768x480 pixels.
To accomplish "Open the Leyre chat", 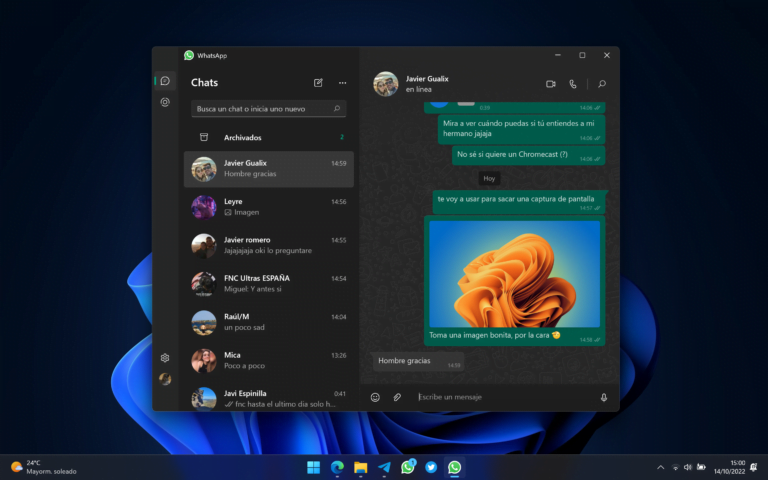I will click(268, 207).
